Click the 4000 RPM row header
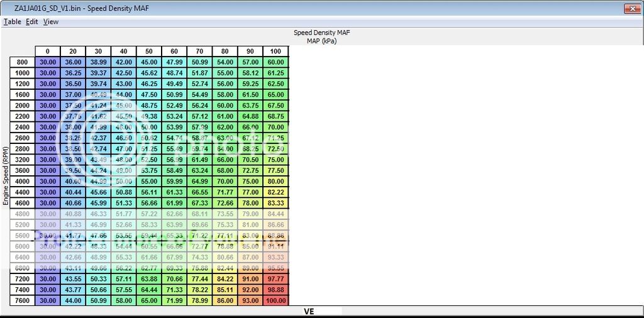Viewport: 644px width, 318px height. [x=22, y=181]
